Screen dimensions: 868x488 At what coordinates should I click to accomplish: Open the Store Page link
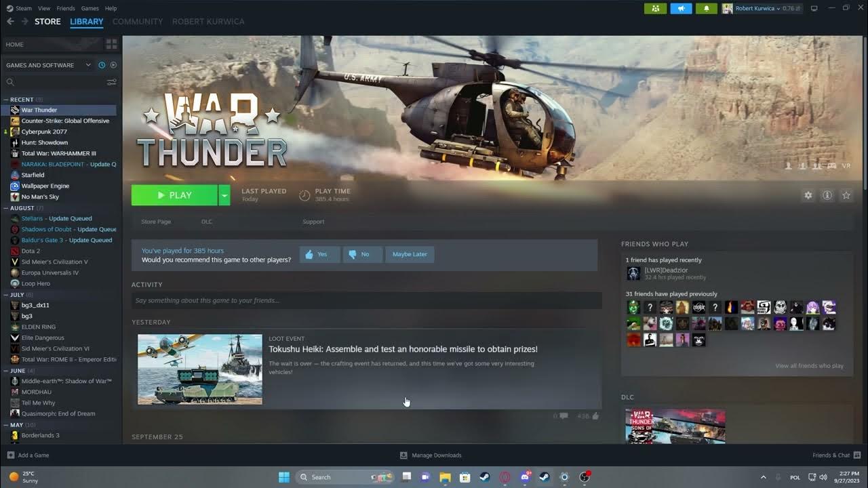[156, 222]
